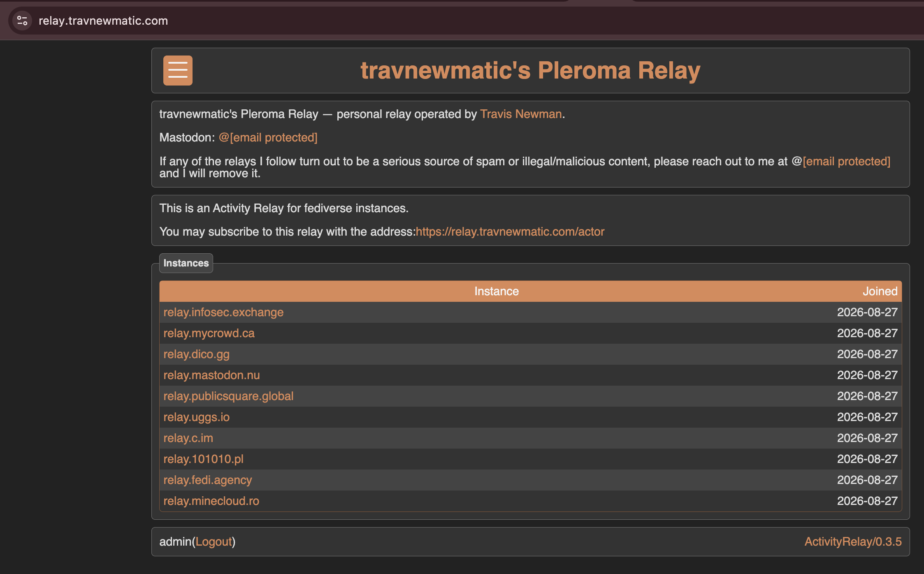Click the joined date for relay.fedi.agency

tap(867, 480)
